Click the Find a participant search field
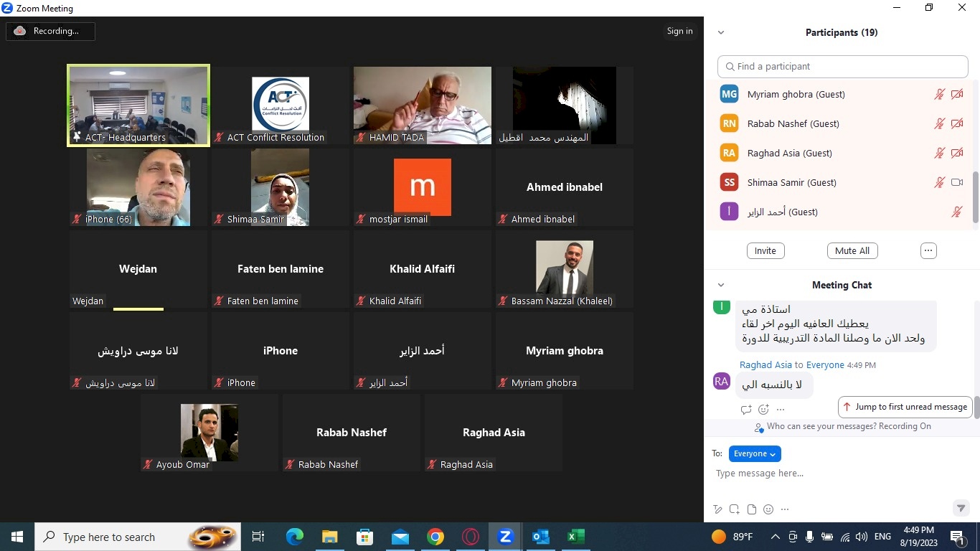980x551 pixels. coord(843,67)
